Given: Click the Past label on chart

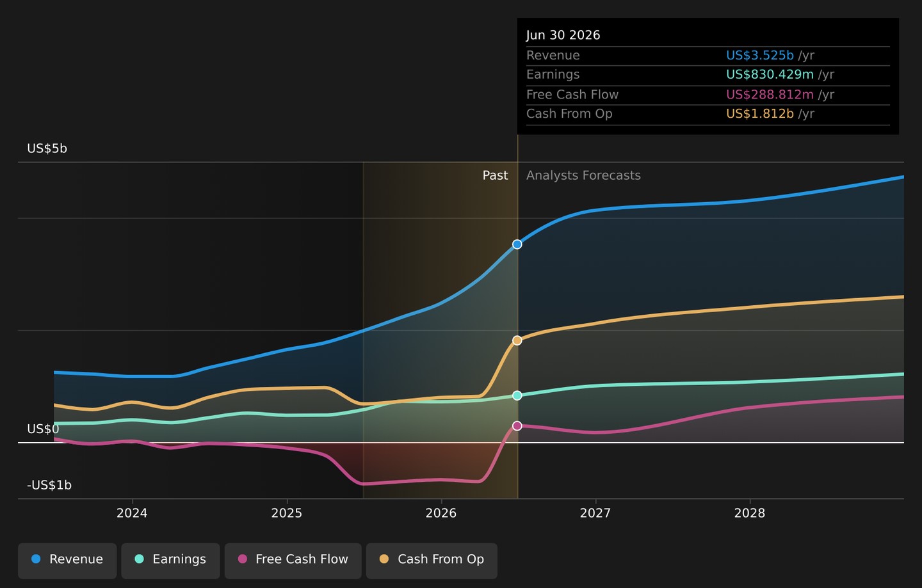Looking at the screenshot, I should click(x=495, y=175).
